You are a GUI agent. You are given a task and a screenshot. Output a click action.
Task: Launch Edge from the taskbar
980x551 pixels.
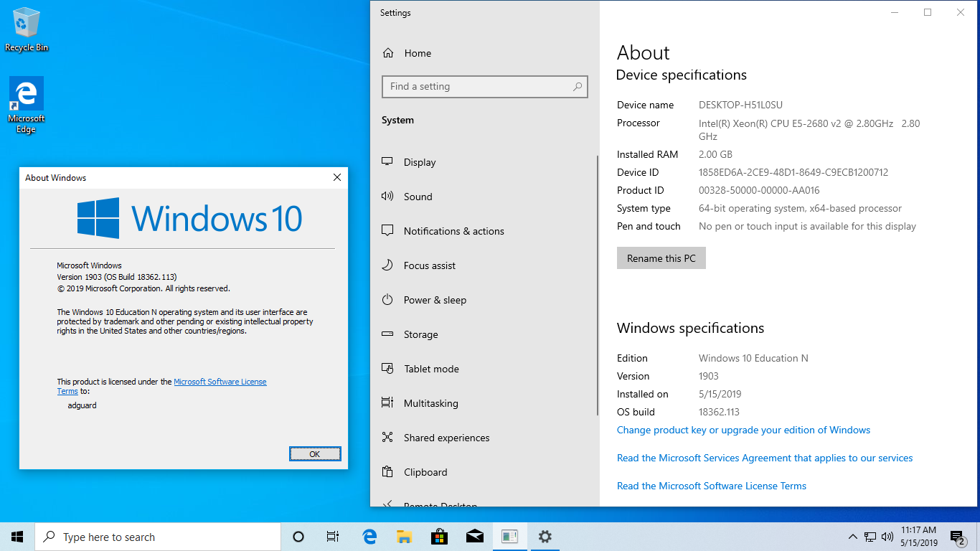tap(369, 537)
